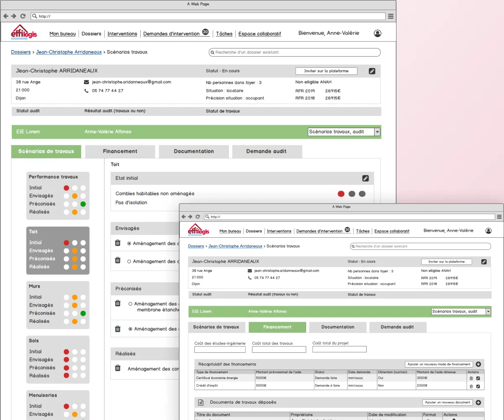The image size is (504, 420).
Task: Delete the Préconisés membrane option with its trash icon
Action: click(x=118, y=303)
